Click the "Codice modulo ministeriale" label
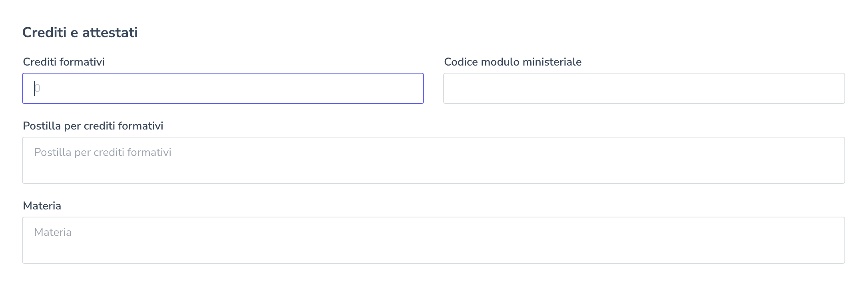 (x=513, y=62)
